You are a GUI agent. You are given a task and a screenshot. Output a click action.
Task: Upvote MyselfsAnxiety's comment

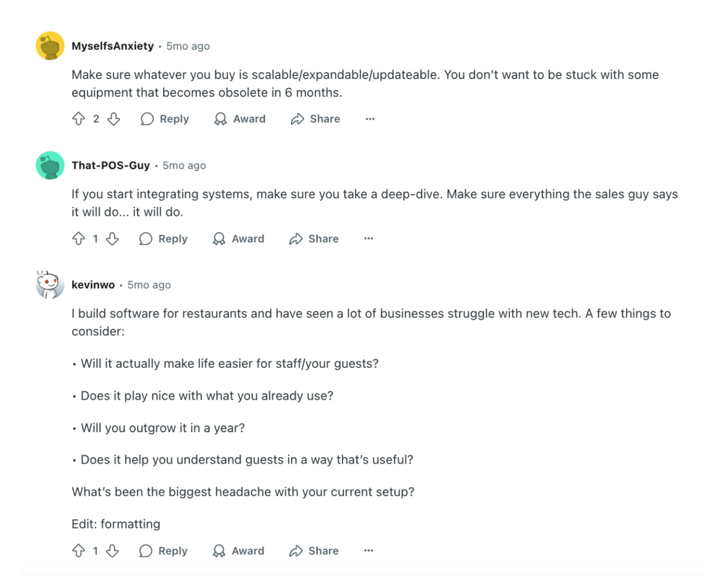click(x=79, y=119)
